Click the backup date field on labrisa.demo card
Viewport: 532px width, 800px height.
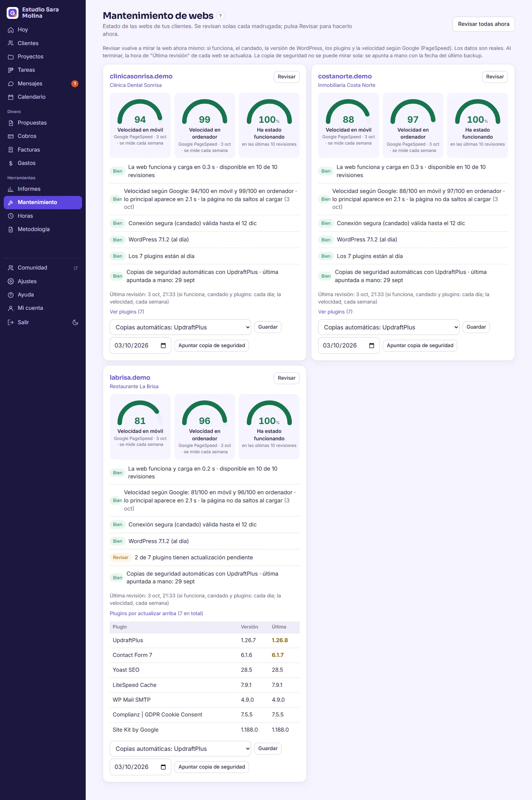(x=140, y=767)
